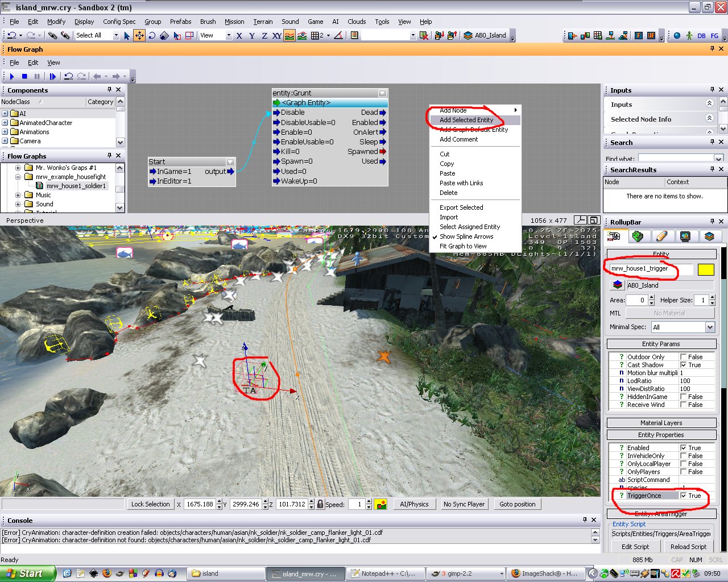Click the yellow entity color swatch
The width and height of the screenshot is (728, 582).
[705, 270]
